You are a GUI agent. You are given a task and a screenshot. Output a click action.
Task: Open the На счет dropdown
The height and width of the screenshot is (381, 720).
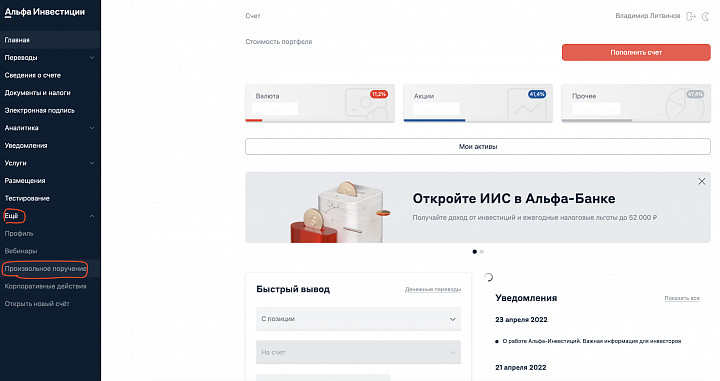(x=358, y=353)
